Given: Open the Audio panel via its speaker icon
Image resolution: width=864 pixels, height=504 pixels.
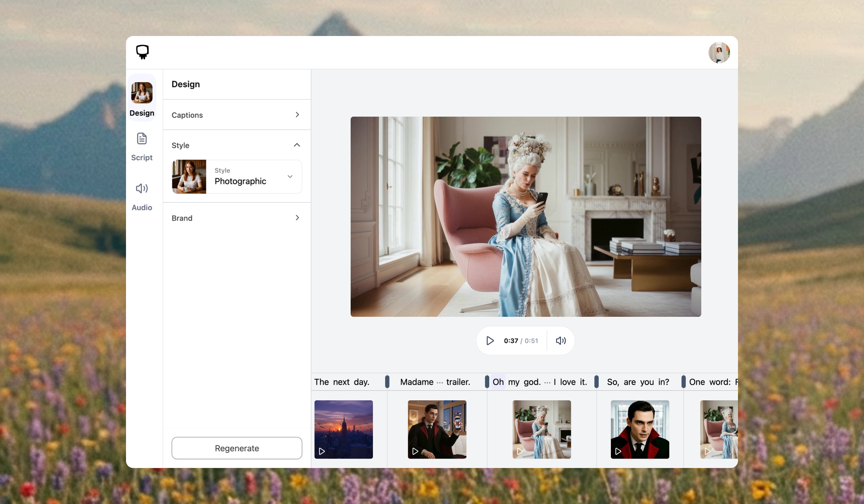Looking at the screenshot, I should (x=141, y=188).
